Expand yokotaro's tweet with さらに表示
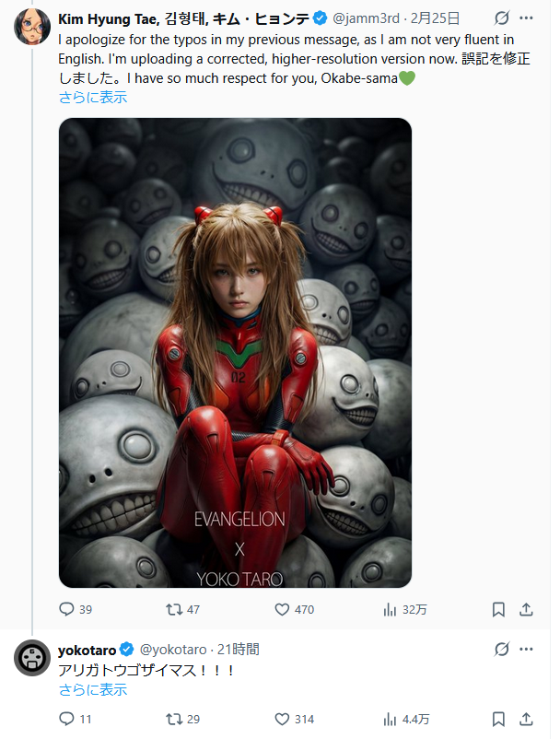 (x=93, y=689)
